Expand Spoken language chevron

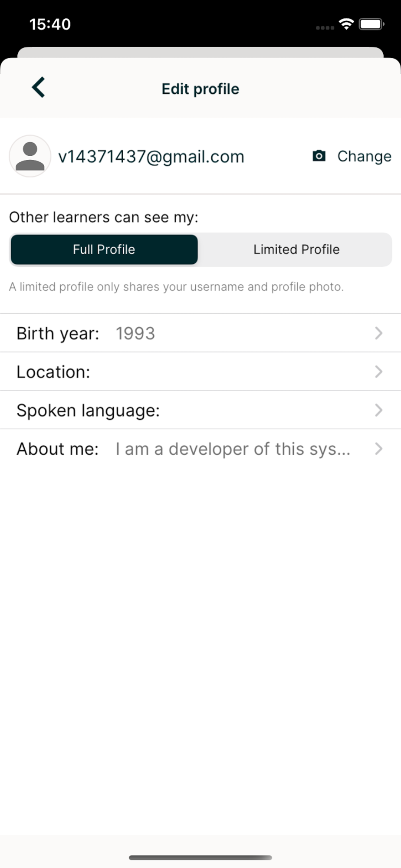point(378,410)
